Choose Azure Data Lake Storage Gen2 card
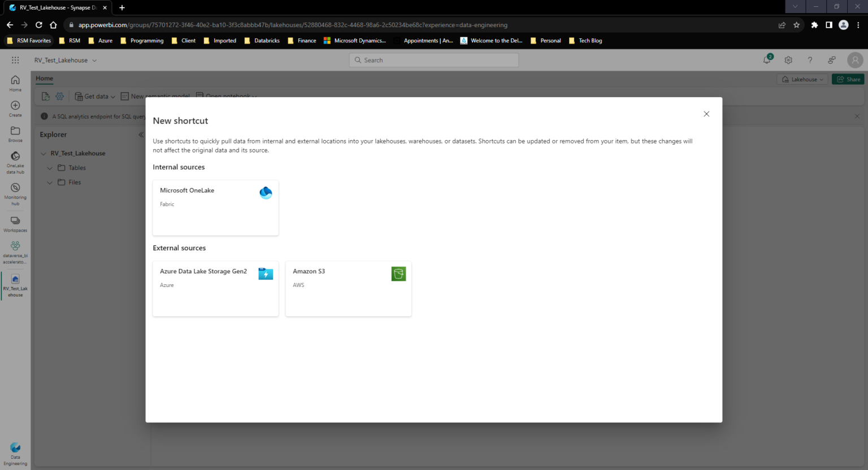This screenshot has width=868, height=470. click(215, 289)
